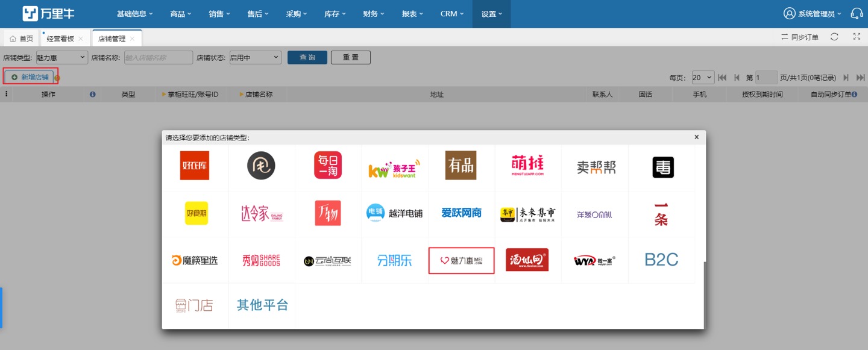Pick the red 万物 logo
868x350 pixels.
click(328, 213)
